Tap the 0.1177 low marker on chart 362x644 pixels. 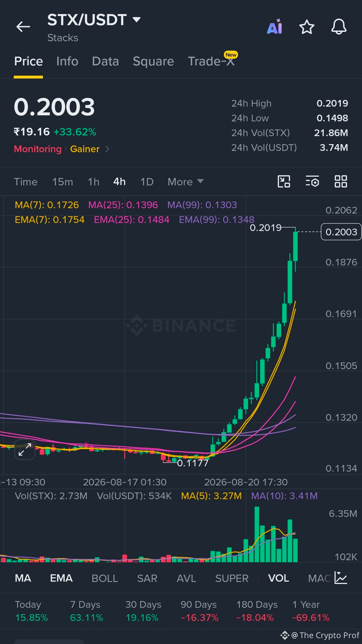(192, 463)
